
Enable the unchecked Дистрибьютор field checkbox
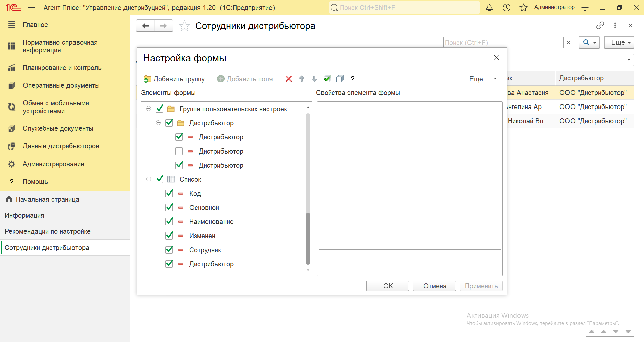(x=179, y=151)
